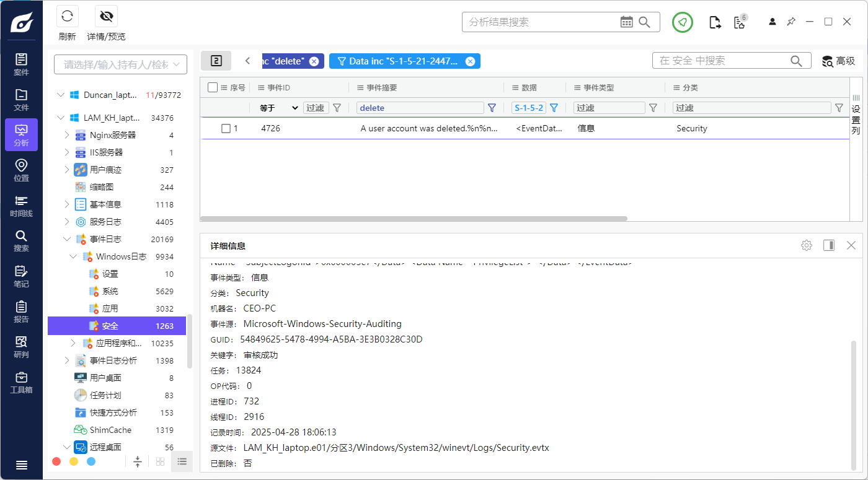Toggle 详情/预览 visibility
Viewport: 868px width, 480px height.
[105, 15]
